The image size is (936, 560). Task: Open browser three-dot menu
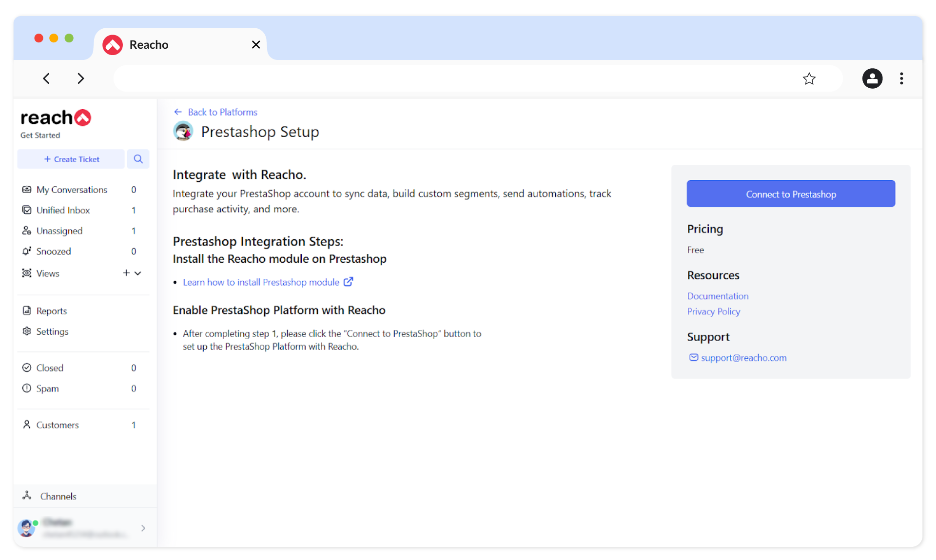[x=901, y=78]
